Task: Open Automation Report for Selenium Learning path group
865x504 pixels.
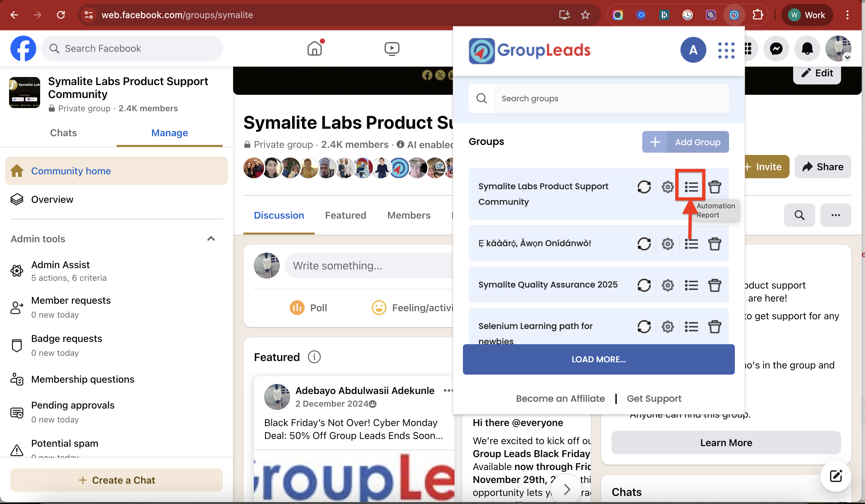Action: (691, 327)
